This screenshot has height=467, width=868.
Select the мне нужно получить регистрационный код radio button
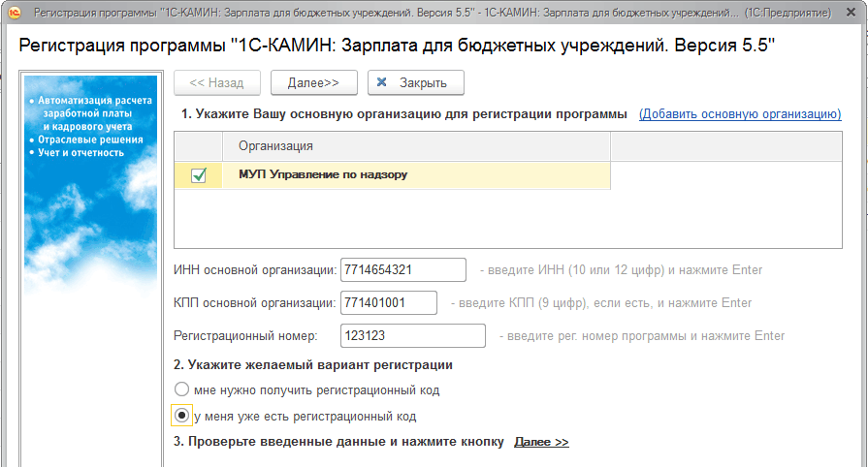[181, 390]
